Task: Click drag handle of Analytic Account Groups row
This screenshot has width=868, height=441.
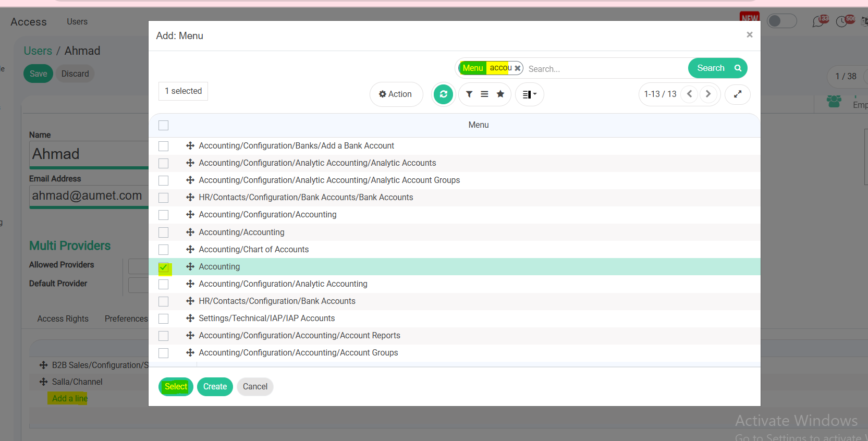Action: [190, 180]
